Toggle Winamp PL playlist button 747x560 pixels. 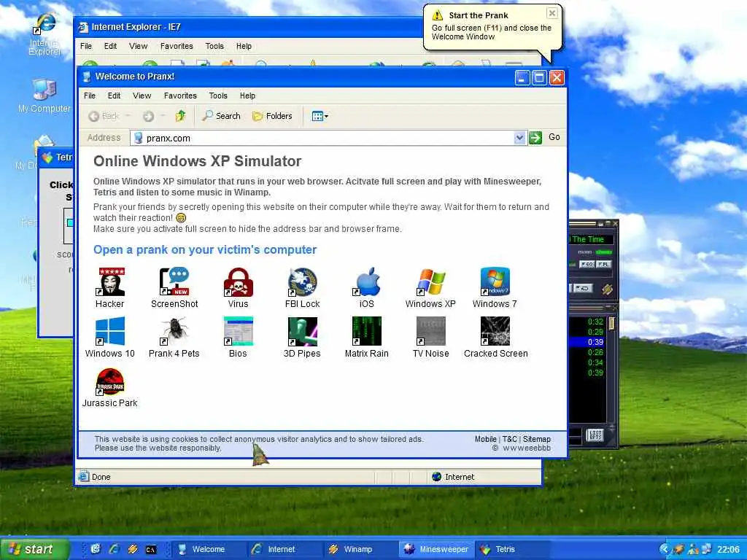point(603,264)
